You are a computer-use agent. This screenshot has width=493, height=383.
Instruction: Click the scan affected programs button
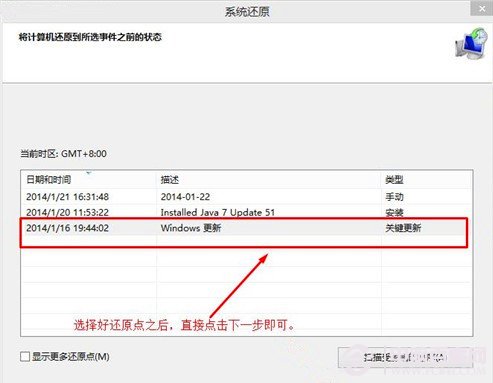pyautogui.click(x=405, y=357)
